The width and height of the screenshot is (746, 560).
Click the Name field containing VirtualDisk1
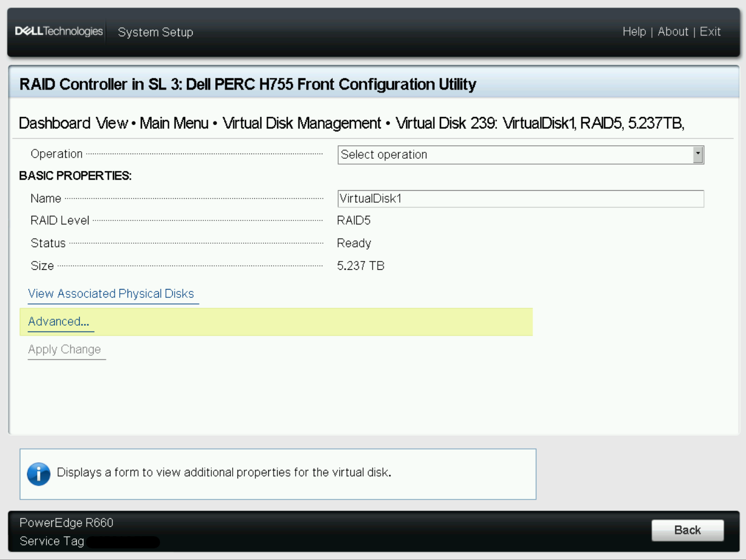click(x=520, y=198)
